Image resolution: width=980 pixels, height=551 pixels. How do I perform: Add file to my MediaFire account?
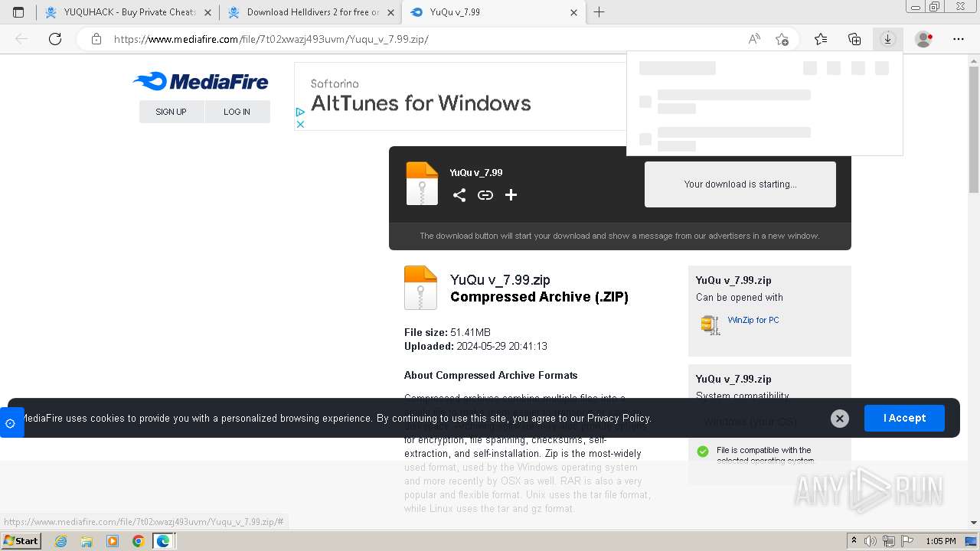click(x=511, y=195)
